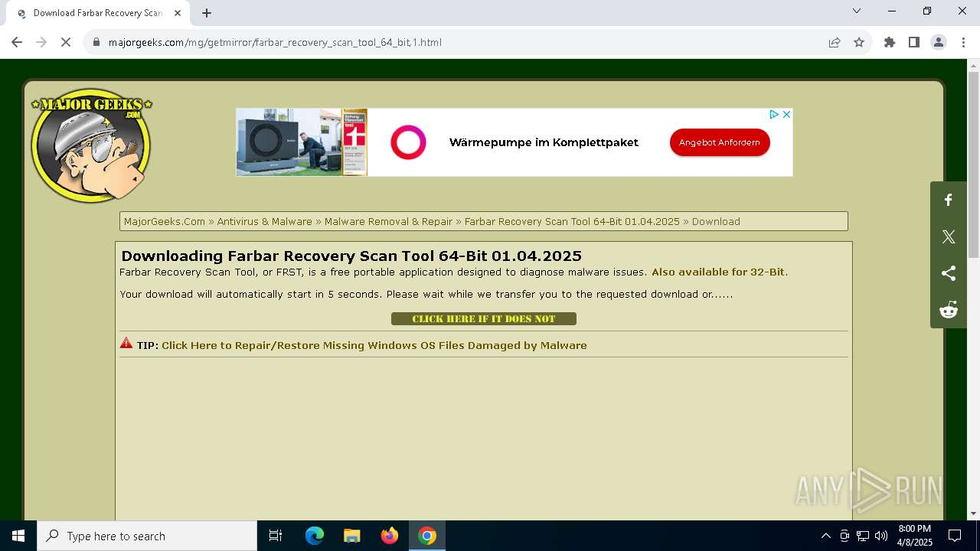Open Malware Removal & Repair breadcrumb
Image resolution: width=980 pixels, height=551 pixels.
click(388, 221)
